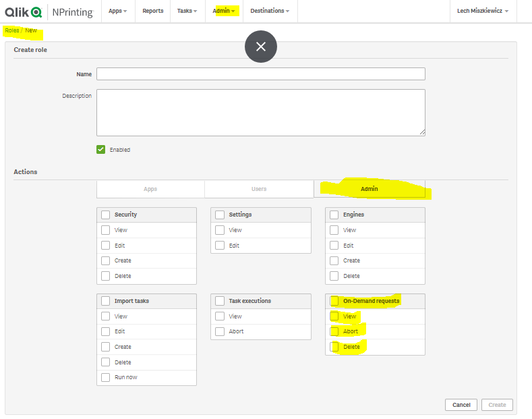The height and width of the screenshot is (419, 532).
Task: Click the Name input field
Action: 260,74
